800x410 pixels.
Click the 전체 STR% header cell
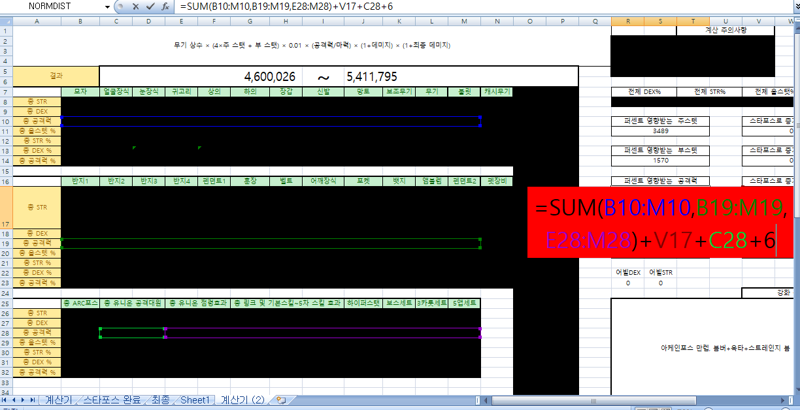point(709,92)
